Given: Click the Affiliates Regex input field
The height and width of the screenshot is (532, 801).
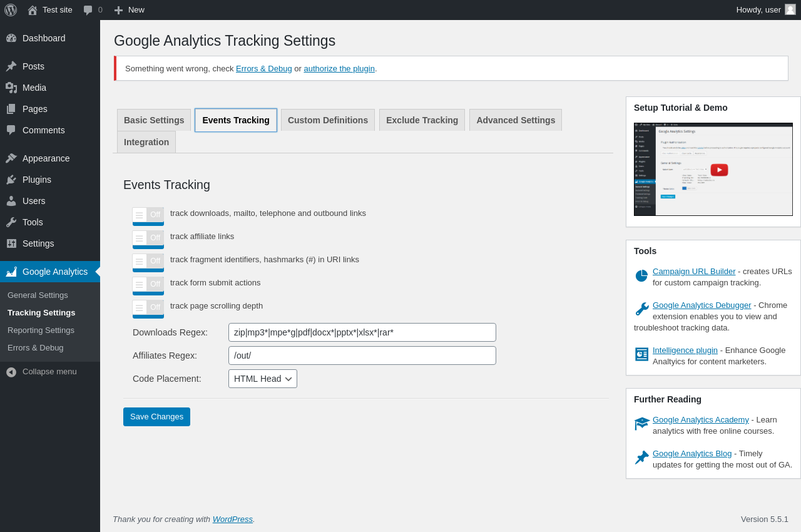Looking at the screenshot, I should [362, 356].
